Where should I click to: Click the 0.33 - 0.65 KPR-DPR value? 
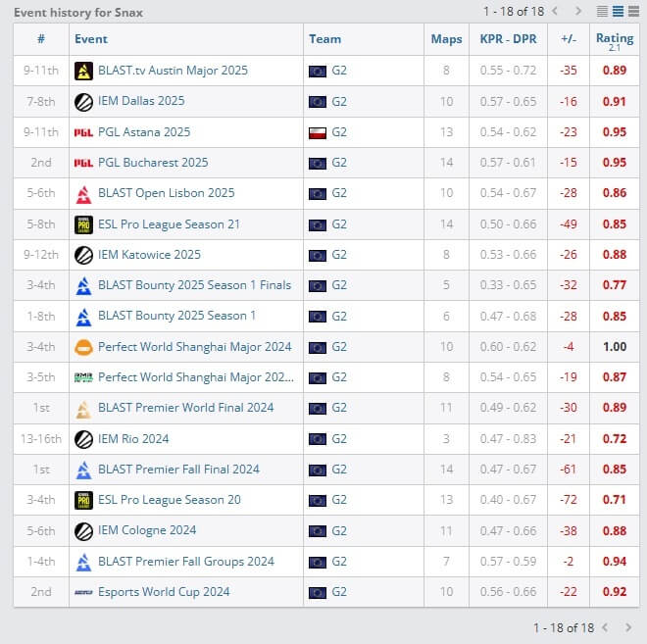click(x=508, y=285)
